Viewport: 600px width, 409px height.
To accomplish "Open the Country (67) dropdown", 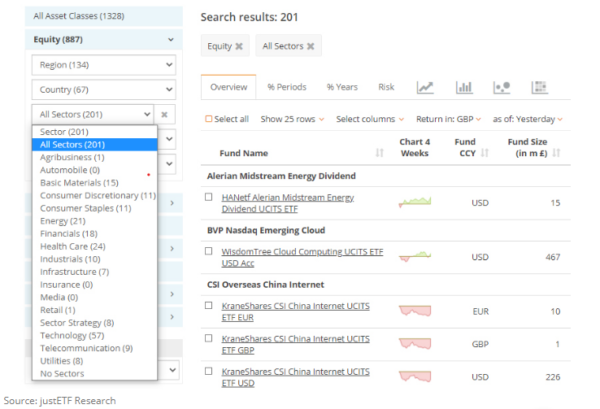I will tap(104, 90).
